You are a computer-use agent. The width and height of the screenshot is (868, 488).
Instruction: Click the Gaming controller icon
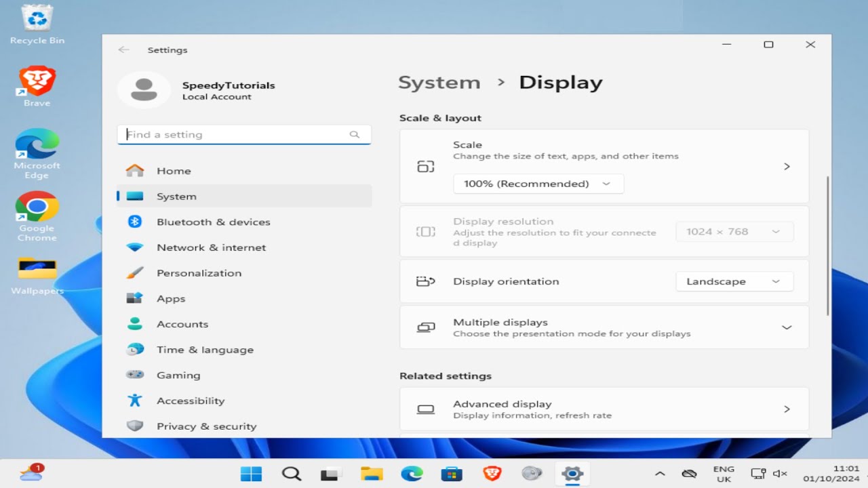(135, 375)
